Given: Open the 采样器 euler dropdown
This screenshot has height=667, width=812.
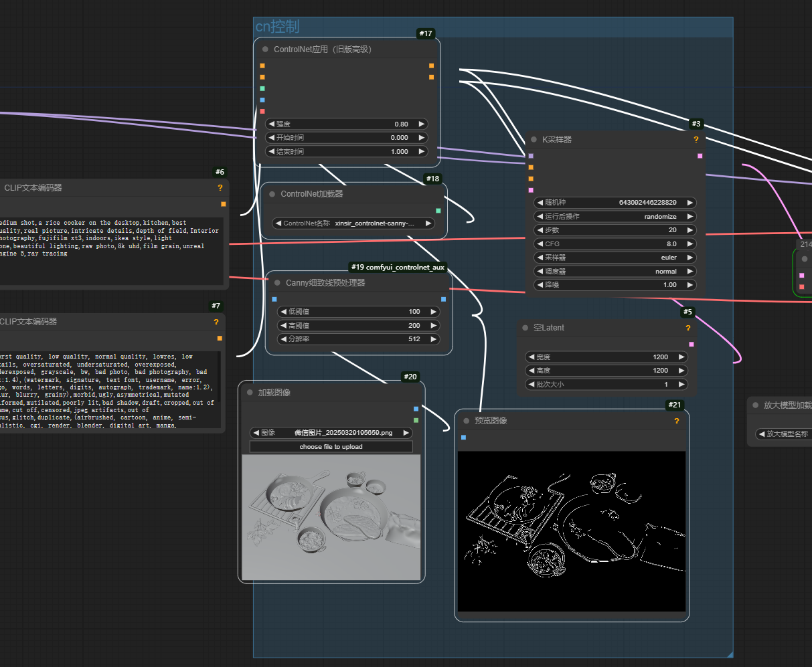Looking at the screenshot, I should (615, 258).
